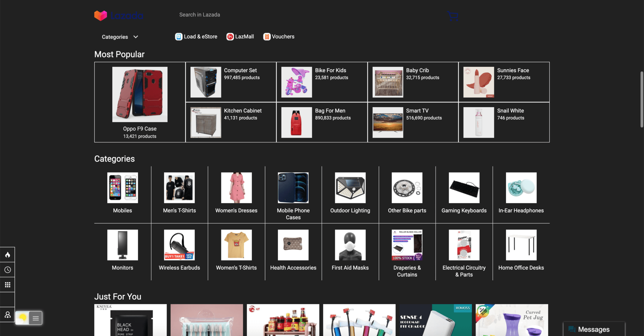Browse the Smart TV category
644x336 pixels.
coord(413,122)
